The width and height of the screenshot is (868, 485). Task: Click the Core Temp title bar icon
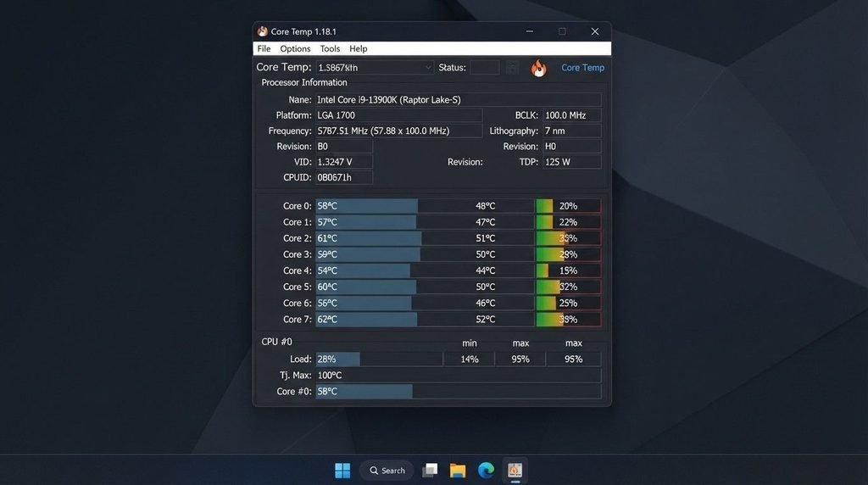pyautogui.click(x=263, y=31)
